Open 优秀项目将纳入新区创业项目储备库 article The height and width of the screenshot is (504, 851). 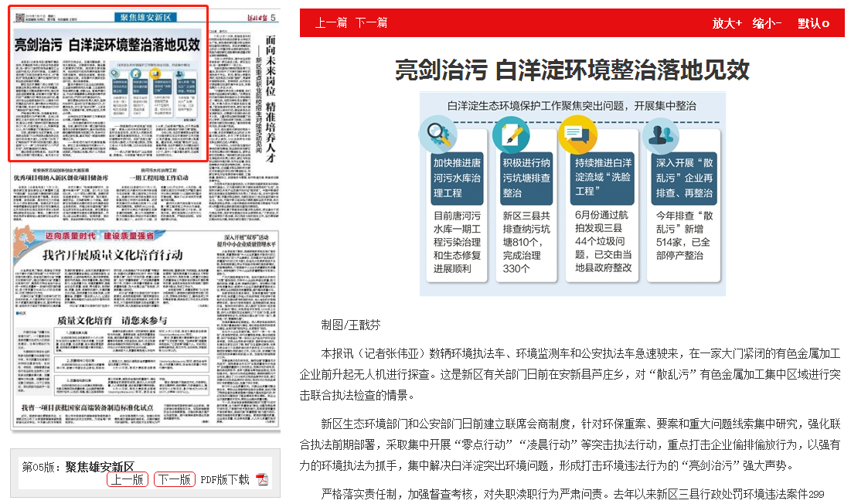point(63,177)
